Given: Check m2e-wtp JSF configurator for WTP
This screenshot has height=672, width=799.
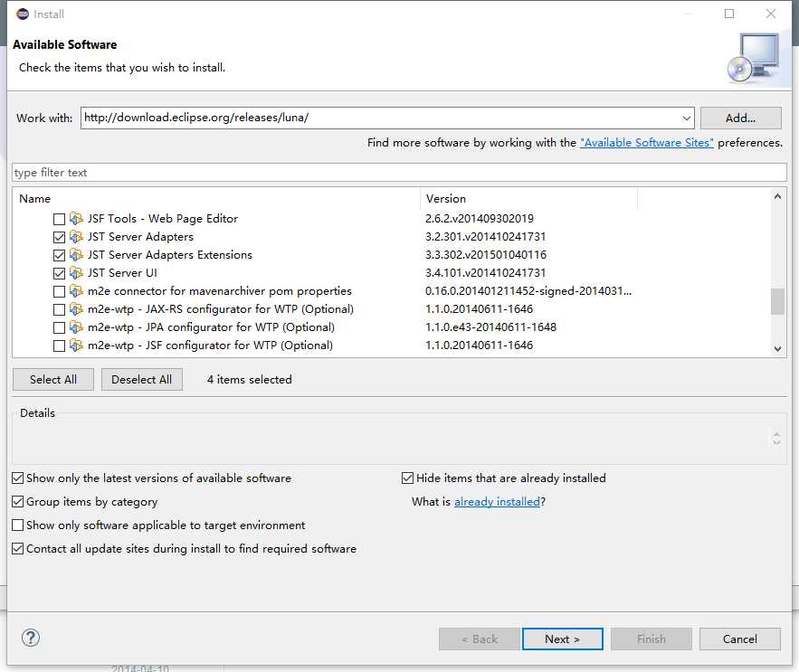Looking at the screenshot, I should coord(59,345).
